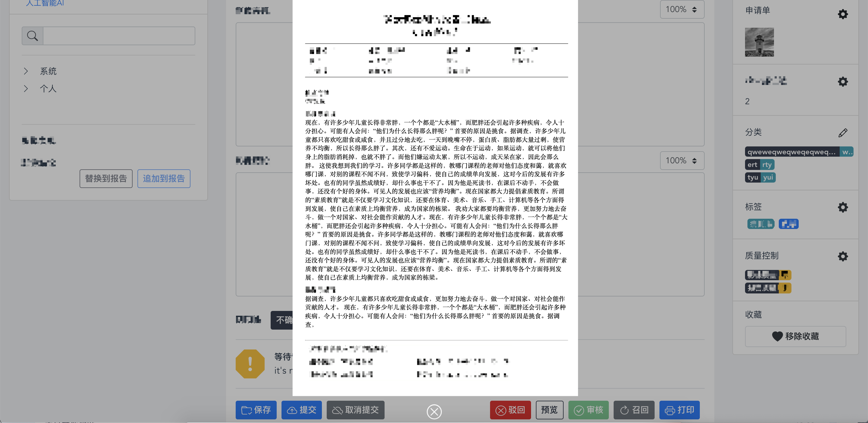Toggle the first quality control badge
Viewport: 868px width, 423px height.
click(x=768, y=275)
